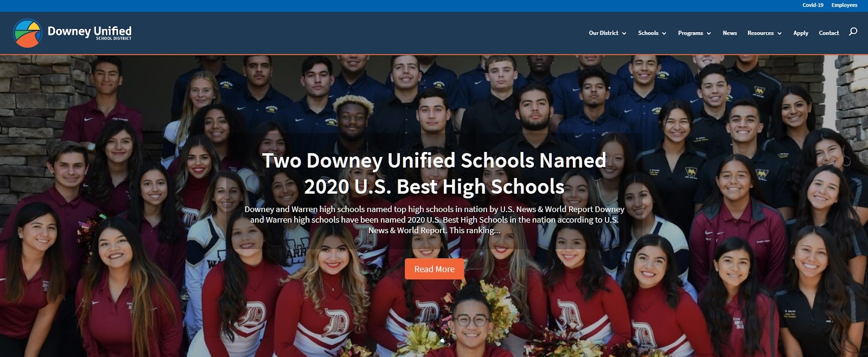Expand the Our District dropdown chevron
Image resolution: width=868 pixels, height=357 pixels.
[x=624, y=34]
